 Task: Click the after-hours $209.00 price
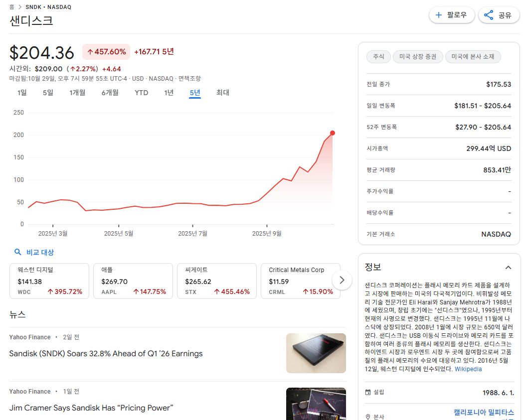[x=48, y=69]
